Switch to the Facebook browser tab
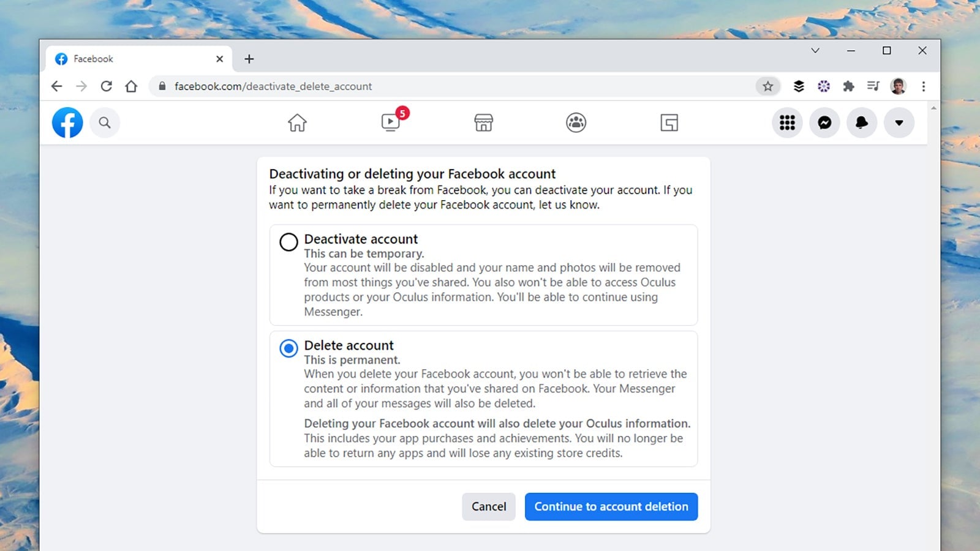 [110, 59]
